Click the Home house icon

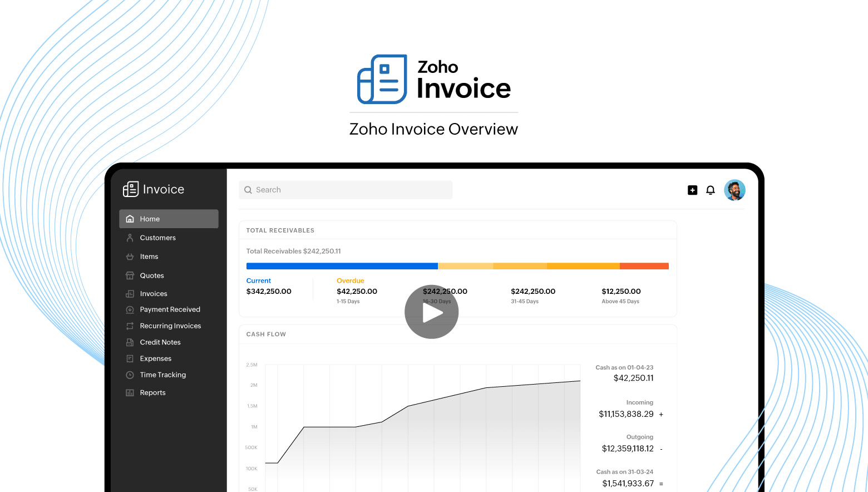tap(130, 219)
